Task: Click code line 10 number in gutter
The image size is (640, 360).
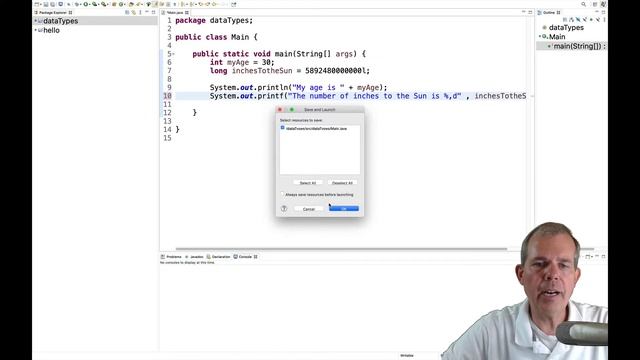Action: click(x=167, y=96)
